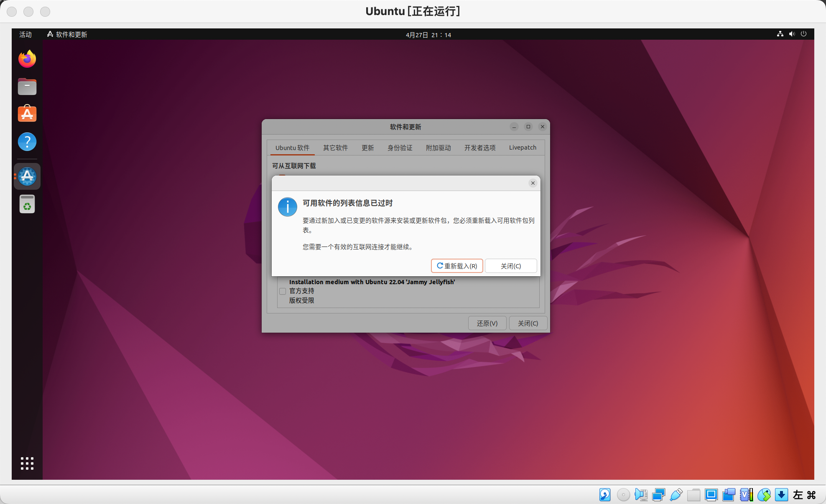This screenshot has height=504, width=826.
Task: Open the Trash in the dock
Action: (27, 204)
